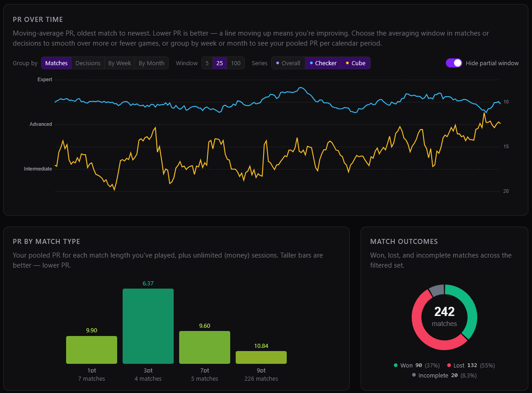Screen dimensions: 532x393
Task: Click the 226 matches label
Action: (x=261, y=379)
